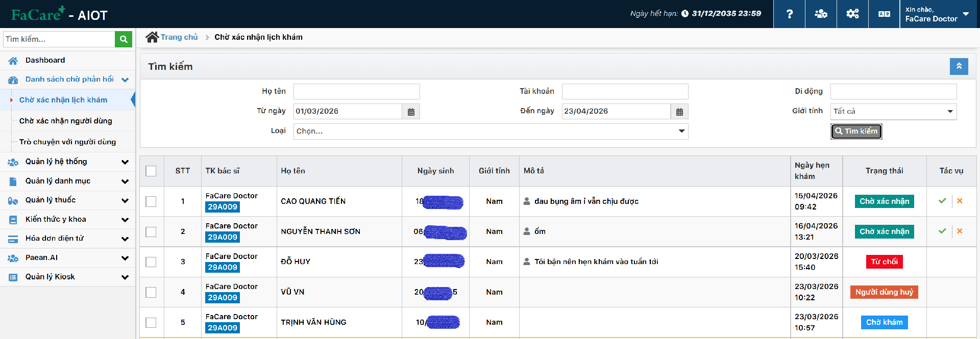The width and height of the screenshot is (980, 339).
Task: Check the row 1 checkbox
Action: (x=151, y=201)
